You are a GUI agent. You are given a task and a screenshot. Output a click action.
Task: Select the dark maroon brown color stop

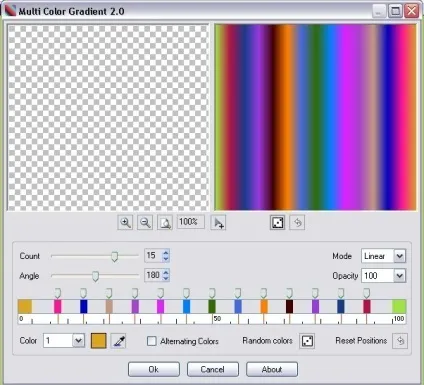290,306
